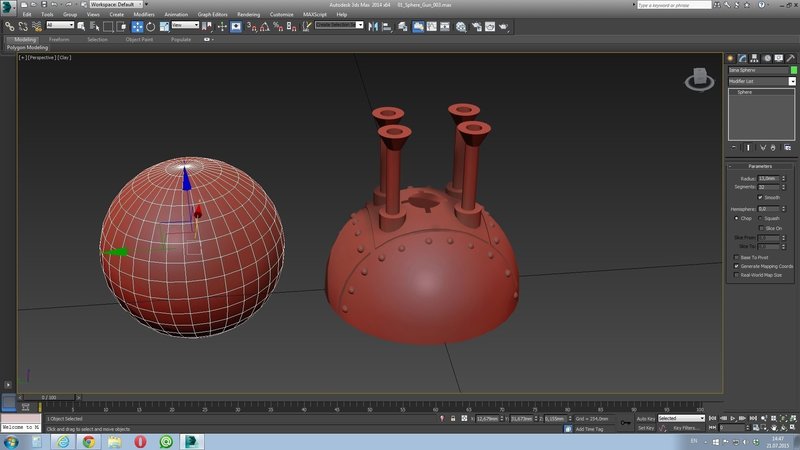Toggle Auto Key mode
The width and height of the screenshot is (800, 450).
[x=645, y=418]
